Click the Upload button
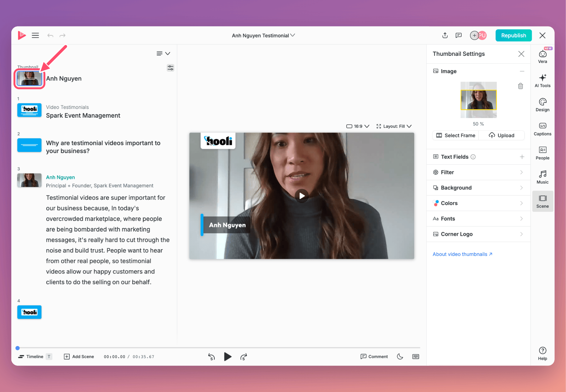This screenshot has height=392, width=566. [x=502, y=135]
